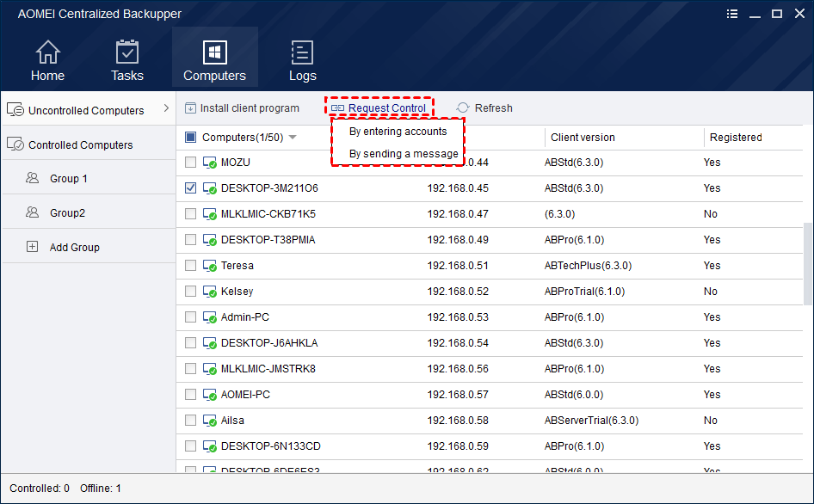Check the DESKTOP-6N133CD checkbox
The width and height of the screenshot is (814, 504).
[190, 446]
